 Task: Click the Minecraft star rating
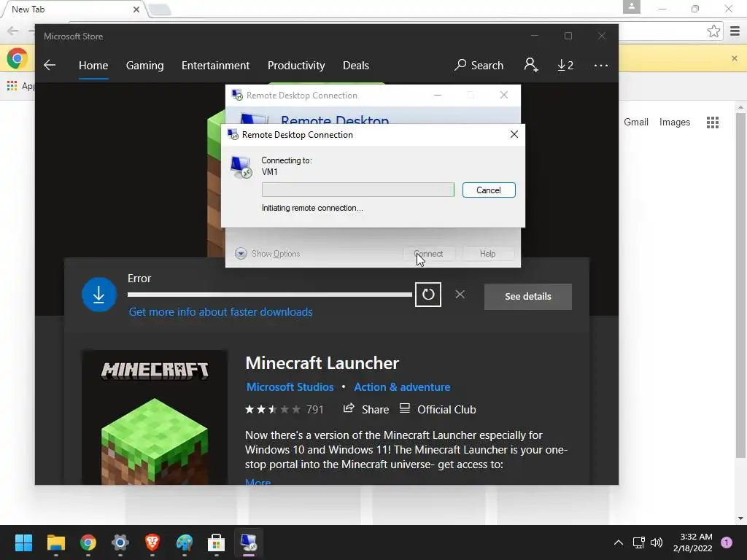coord(273,410)
